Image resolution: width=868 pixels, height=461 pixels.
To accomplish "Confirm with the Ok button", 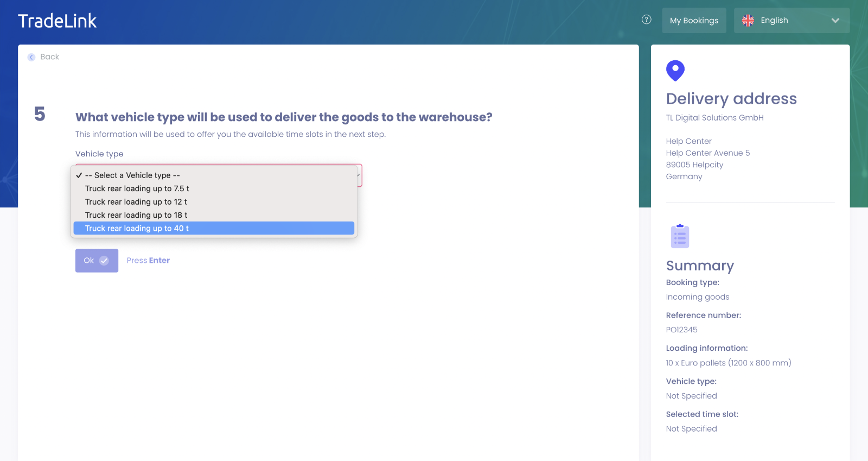I will click(97, 261).
